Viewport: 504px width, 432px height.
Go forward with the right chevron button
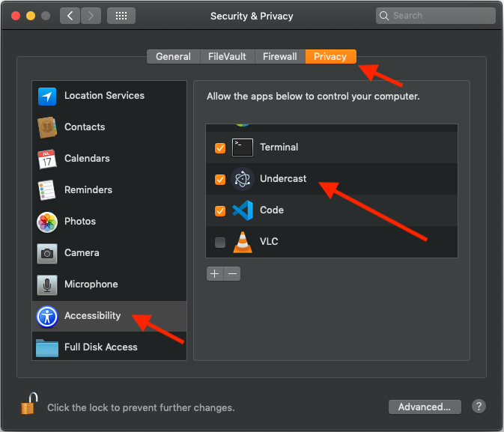coord(91,16)
